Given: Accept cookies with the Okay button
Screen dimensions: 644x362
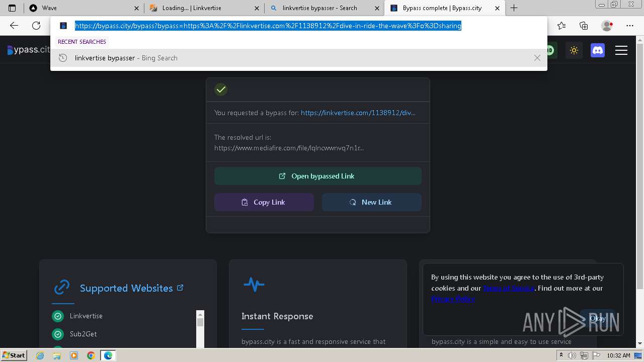Looking at the screenshot, I should click(x=597, y=318).
